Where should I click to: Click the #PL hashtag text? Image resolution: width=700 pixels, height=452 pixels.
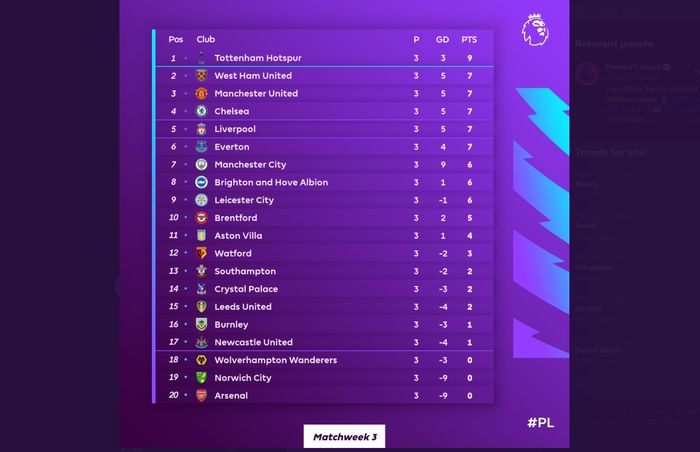[539, 423]
